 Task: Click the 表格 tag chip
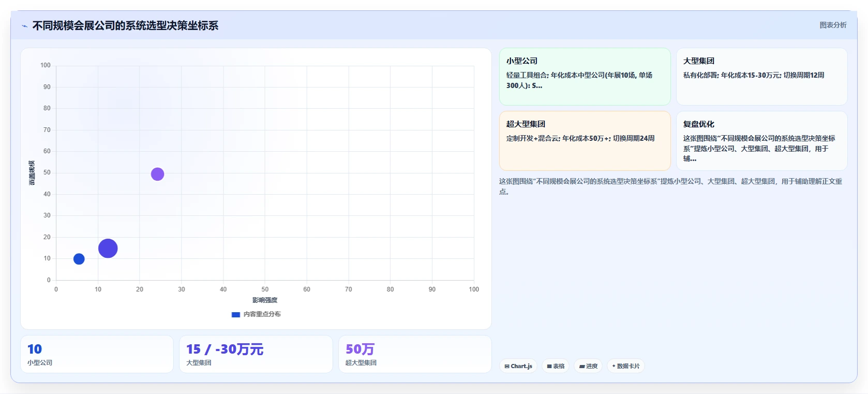[x=556, y=366]
